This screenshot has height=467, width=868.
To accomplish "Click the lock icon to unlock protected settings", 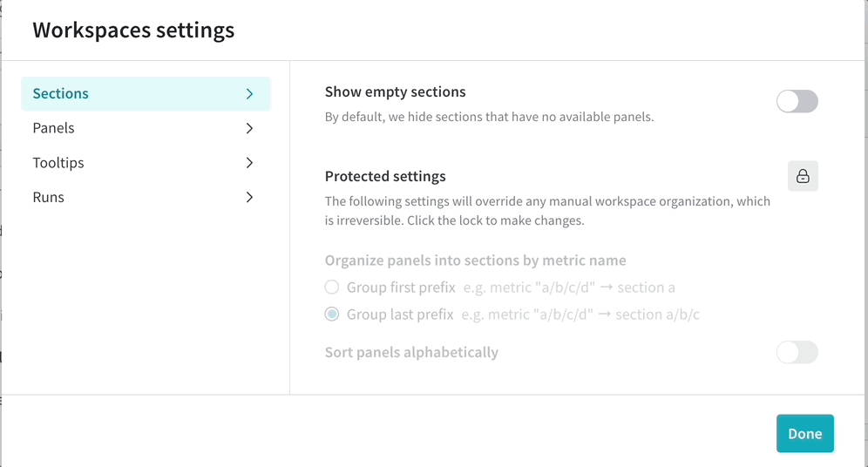I will (803, 176).
